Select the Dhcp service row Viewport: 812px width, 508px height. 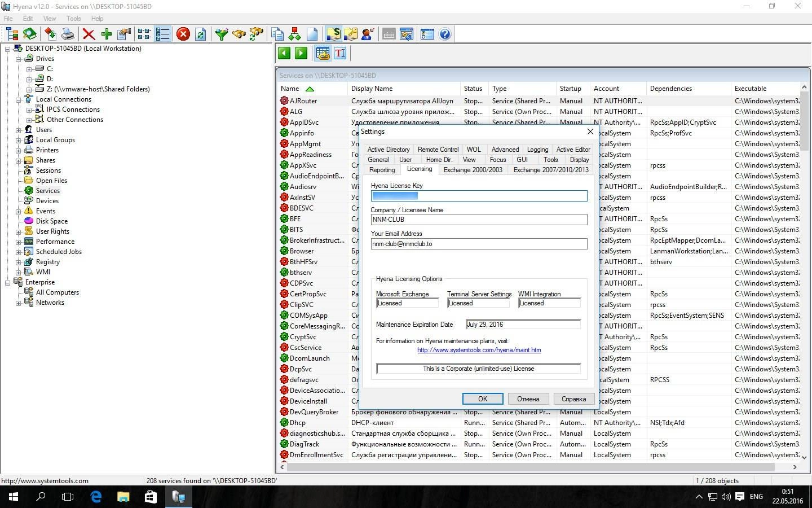(539, 423)
